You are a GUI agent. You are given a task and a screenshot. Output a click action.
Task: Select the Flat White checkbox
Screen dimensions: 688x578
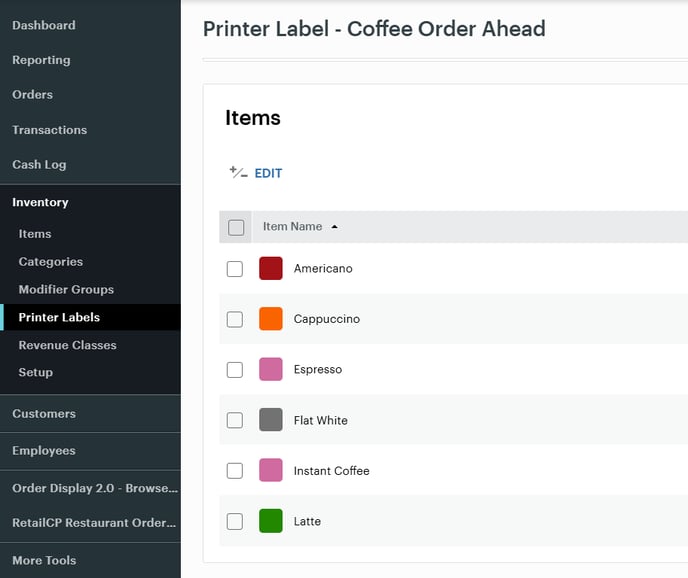coord(235,420)
